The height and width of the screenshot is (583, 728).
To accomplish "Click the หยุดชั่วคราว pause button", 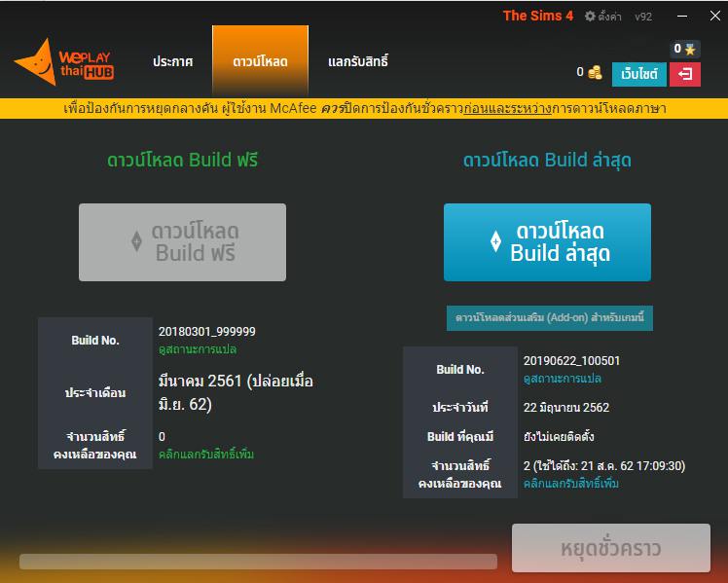I will pos(611,548).
